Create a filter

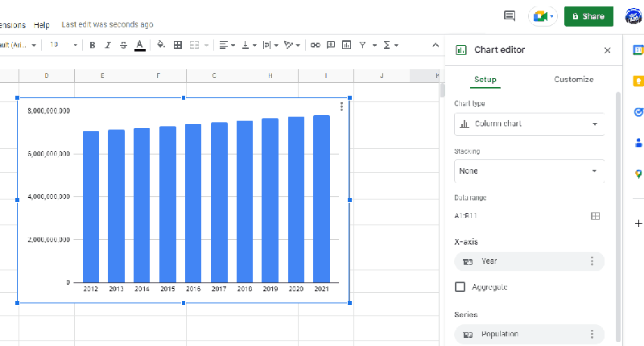362,45
